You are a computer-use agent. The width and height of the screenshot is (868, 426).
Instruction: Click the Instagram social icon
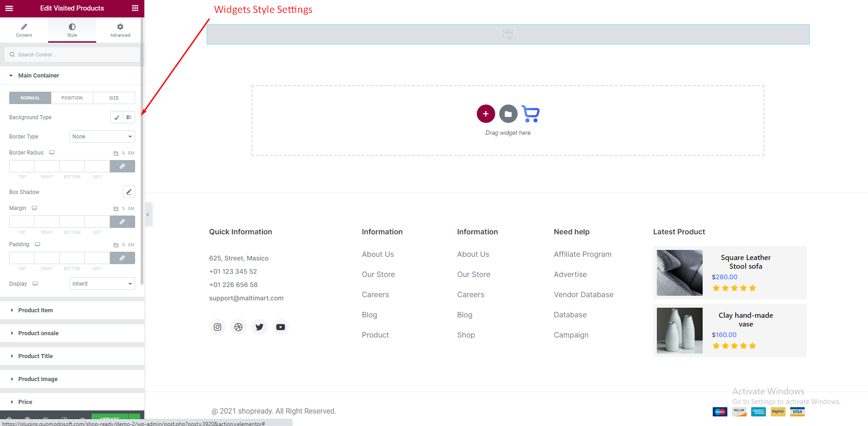pos(218,327)
